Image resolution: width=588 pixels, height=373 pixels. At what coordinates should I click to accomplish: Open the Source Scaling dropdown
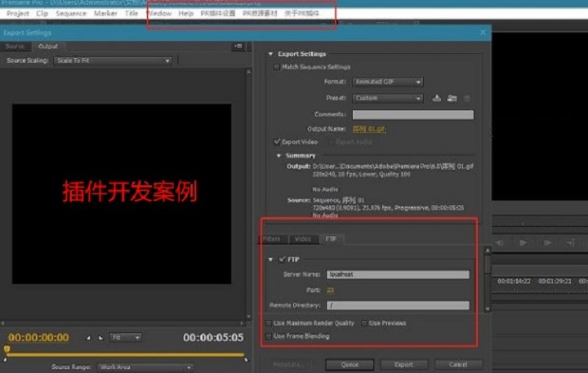pos(113,60)
